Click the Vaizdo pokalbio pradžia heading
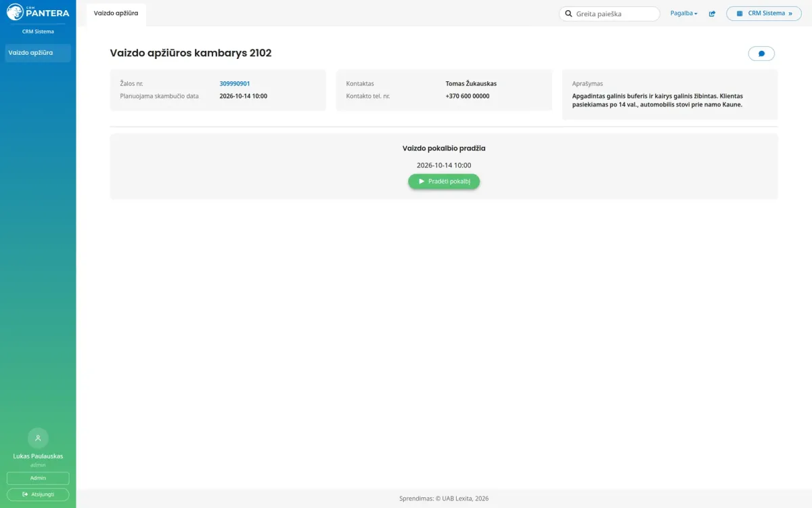 pyautogui.click(x=444, y=148)
